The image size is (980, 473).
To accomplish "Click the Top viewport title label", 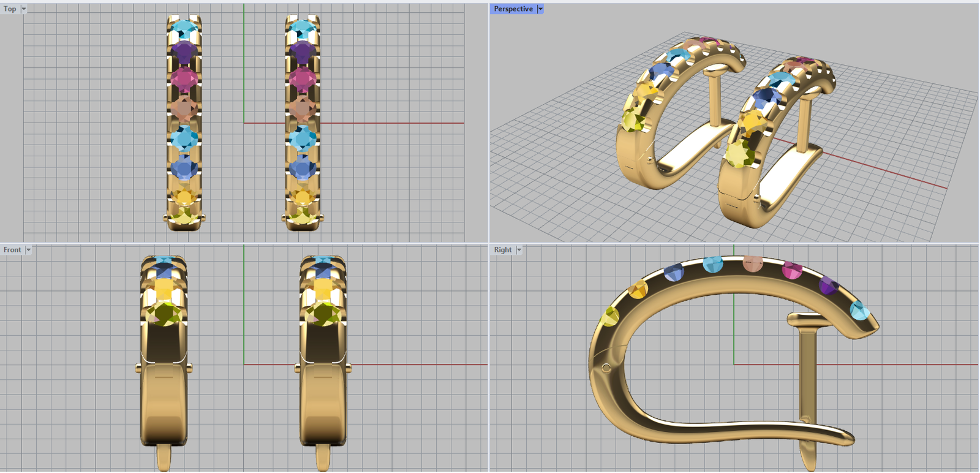I will 10,9.
